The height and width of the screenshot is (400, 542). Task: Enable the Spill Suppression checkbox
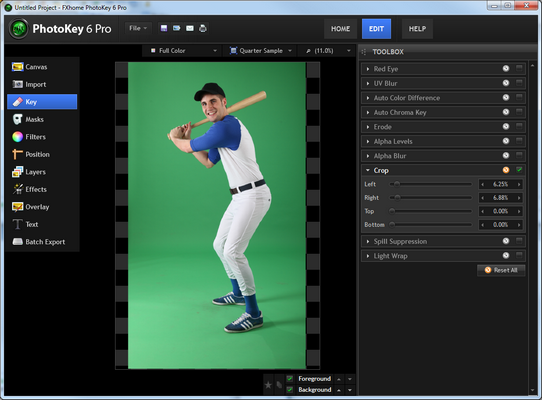[519, 241]
